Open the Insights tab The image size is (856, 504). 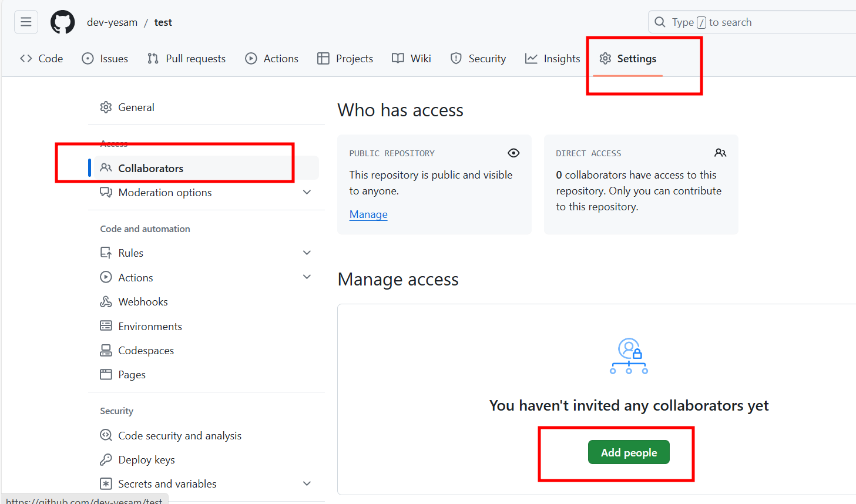click(552, 58)
